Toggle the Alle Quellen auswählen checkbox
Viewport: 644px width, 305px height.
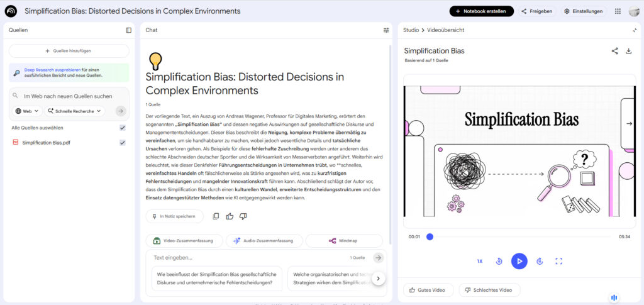123,128
